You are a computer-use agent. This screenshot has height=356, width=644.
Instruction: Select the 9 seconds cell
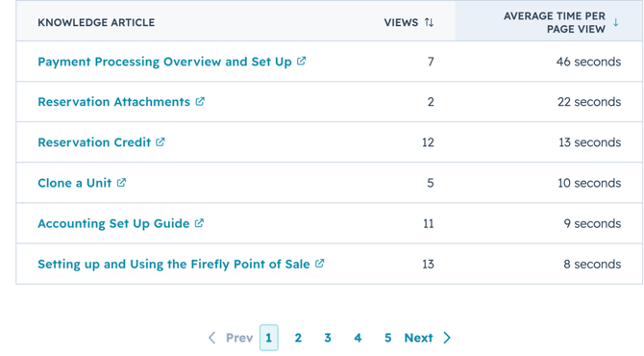click(x=592, y=223)
